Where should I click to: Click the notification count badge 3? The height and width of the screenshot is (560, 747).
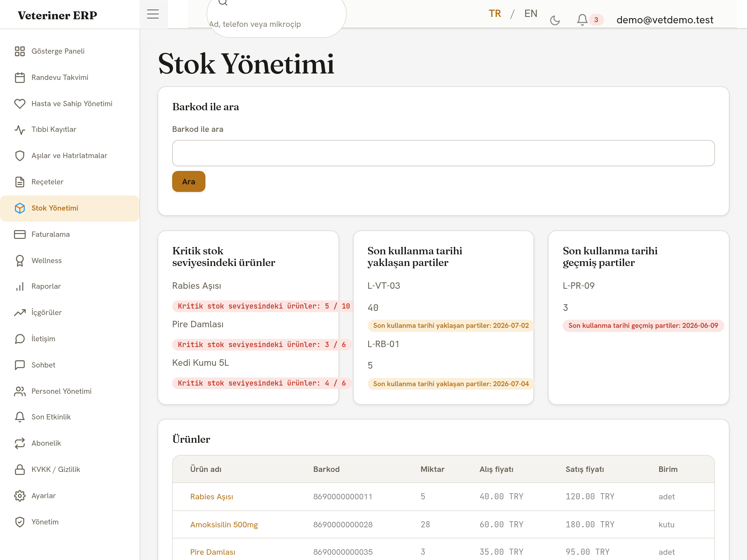point(596,20)
